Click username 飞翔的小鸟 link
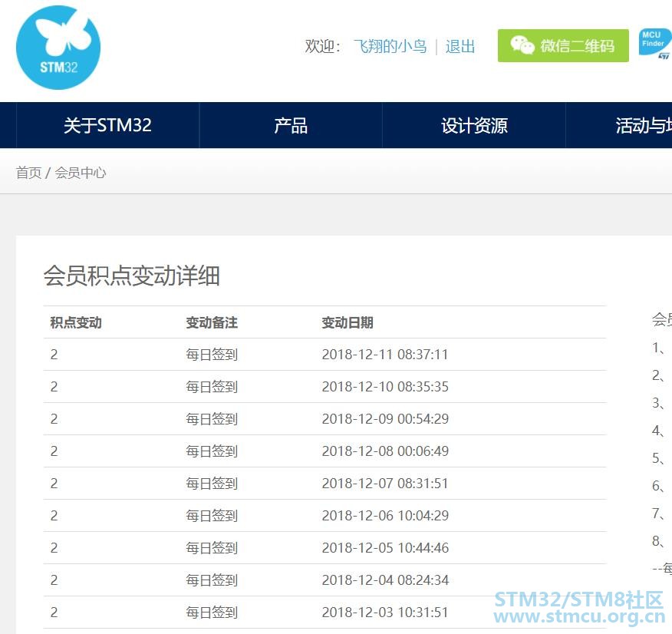Screen dimensions: 672x634 (x=390, y=46)
